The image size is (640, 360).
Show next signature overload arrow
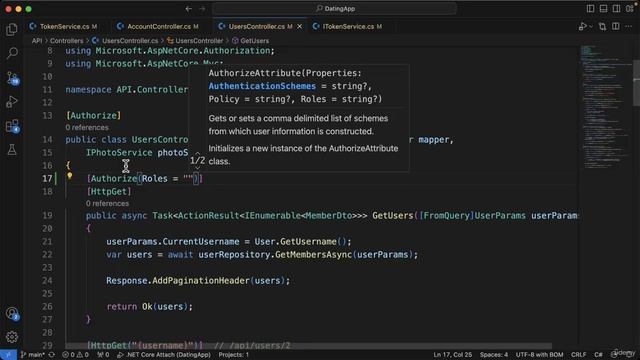[198, 168]
